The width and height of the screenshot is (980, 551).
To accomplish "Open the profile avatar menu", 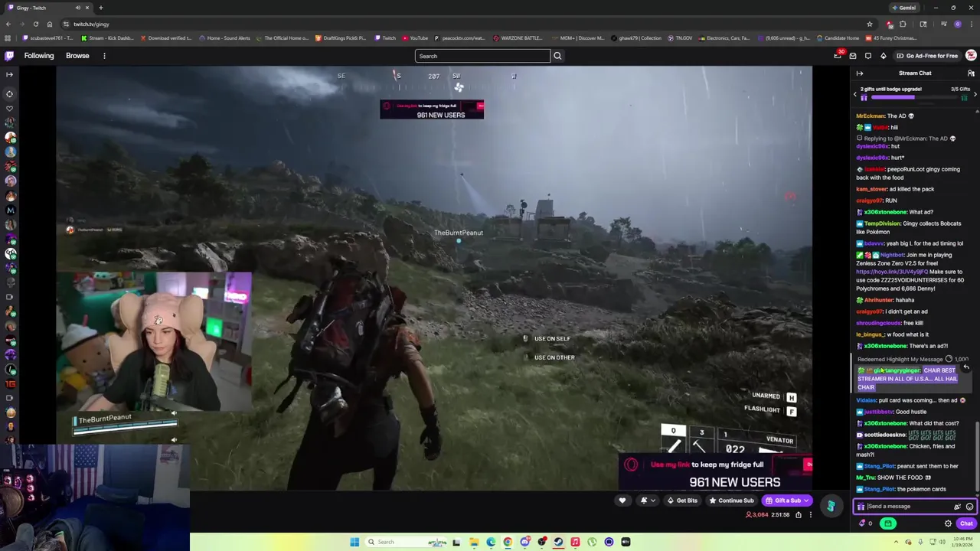I will [x=971, y=56].
